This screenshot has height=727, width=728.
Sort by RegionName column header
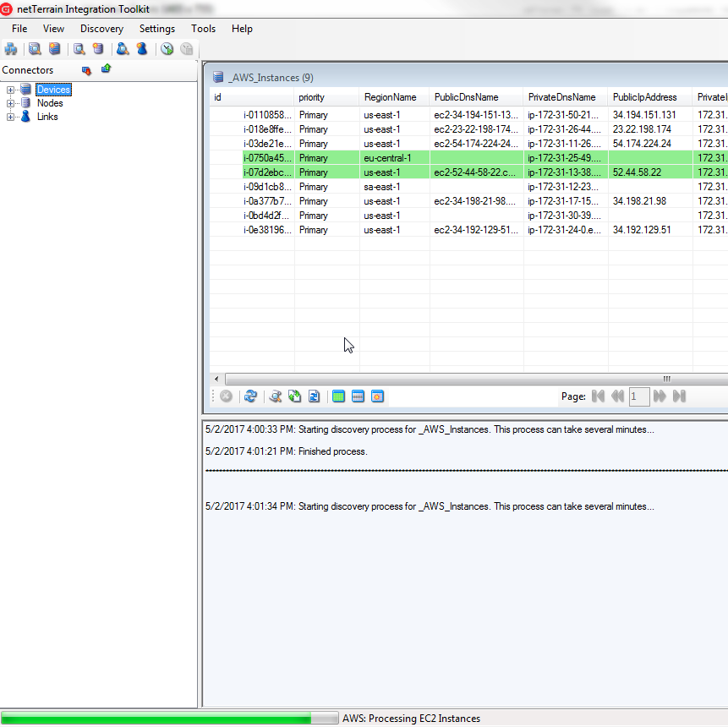point(390,97)
